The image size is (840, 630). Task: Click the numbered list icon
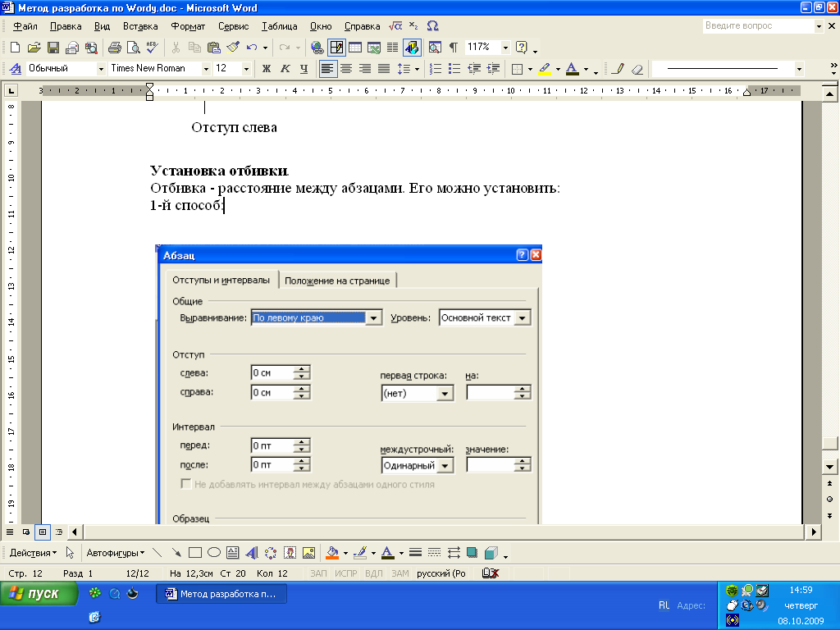[436, 69]
